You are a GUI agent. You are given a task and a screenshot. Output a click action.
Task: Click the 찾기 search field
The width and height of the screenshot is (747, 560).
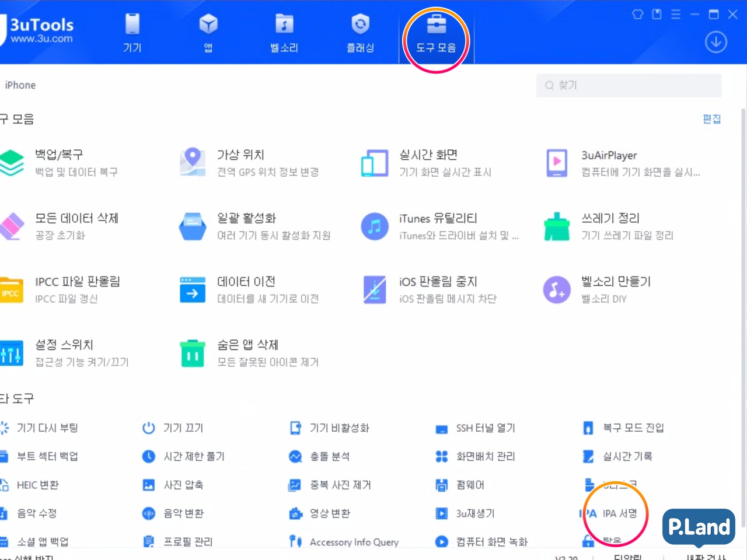pyautogui.click(x=629, y=85)
